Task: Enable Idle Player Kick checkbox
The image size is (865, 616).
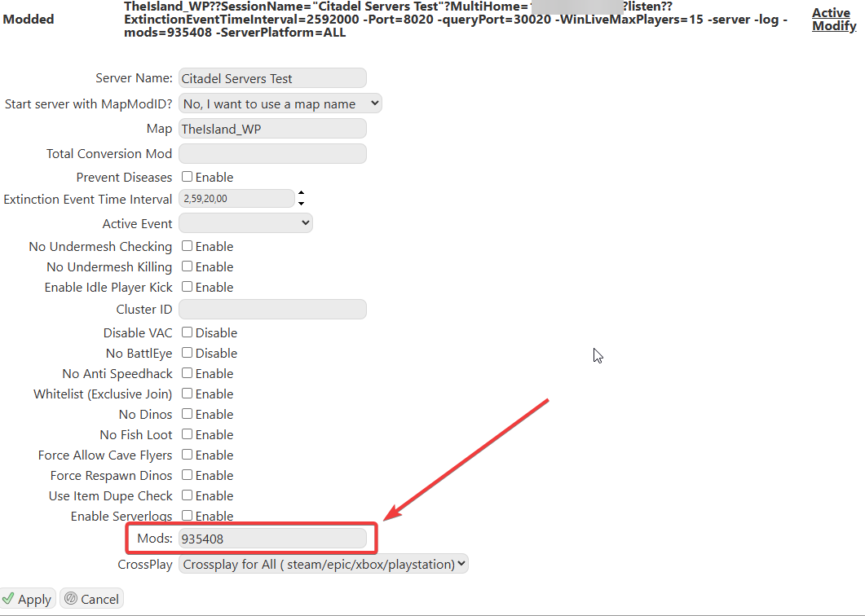Action: coord(187,287)
